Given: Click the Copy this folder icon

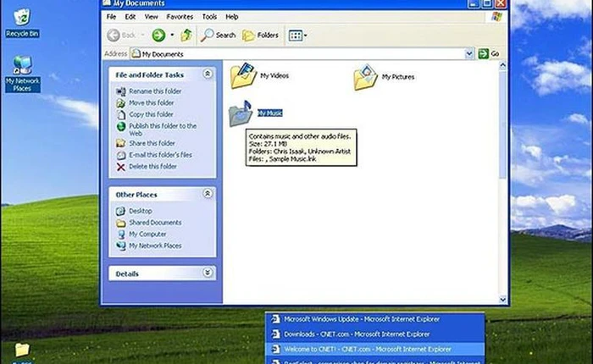Looking at the screenshot, I should 120,114.
